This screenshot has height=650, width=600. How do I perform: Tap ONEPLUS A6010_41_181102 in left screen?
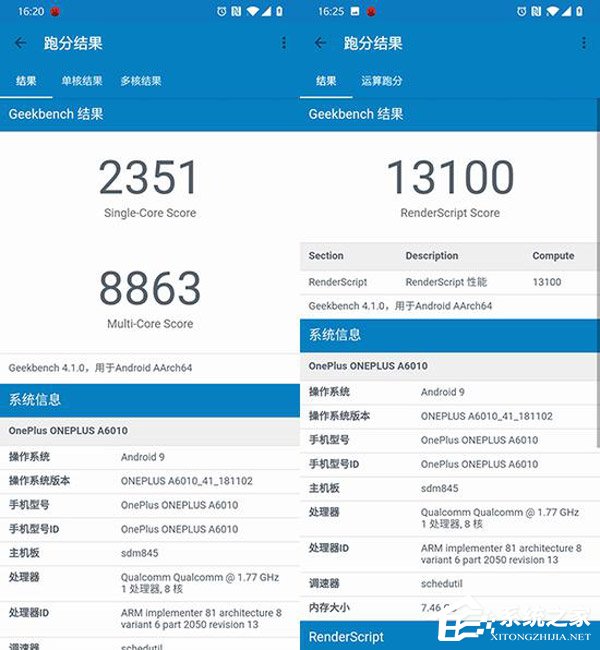click(x=187, y=481)
